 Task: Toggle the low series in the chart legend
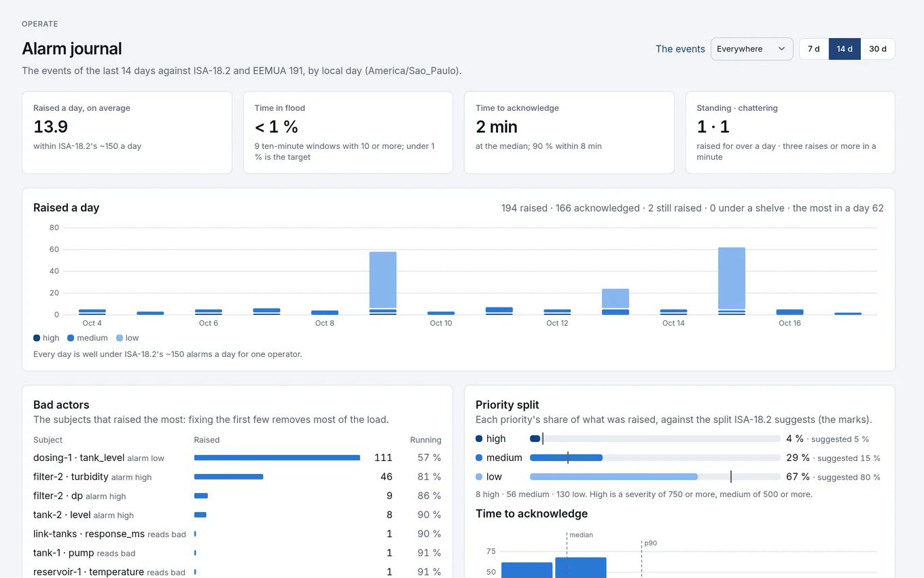128,338
